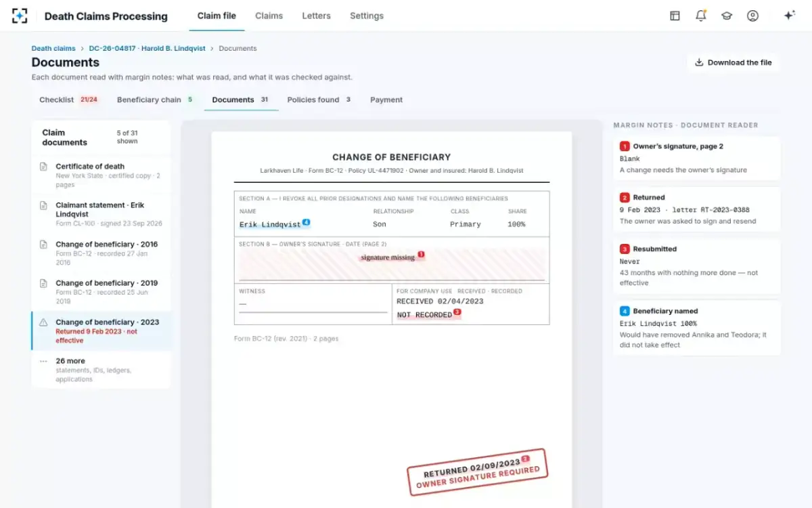The height and width of the screenshot is (508, 812).
Task: Select the Beneficiary named margin note
Action: pos(696,328)
